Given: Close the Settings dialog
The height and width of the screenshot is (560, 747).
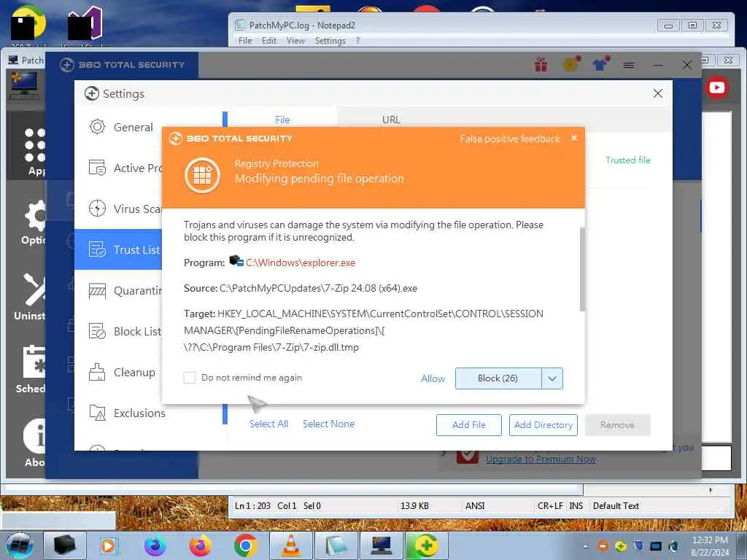Looking at the screenshot, I should [x=658, y=93].
